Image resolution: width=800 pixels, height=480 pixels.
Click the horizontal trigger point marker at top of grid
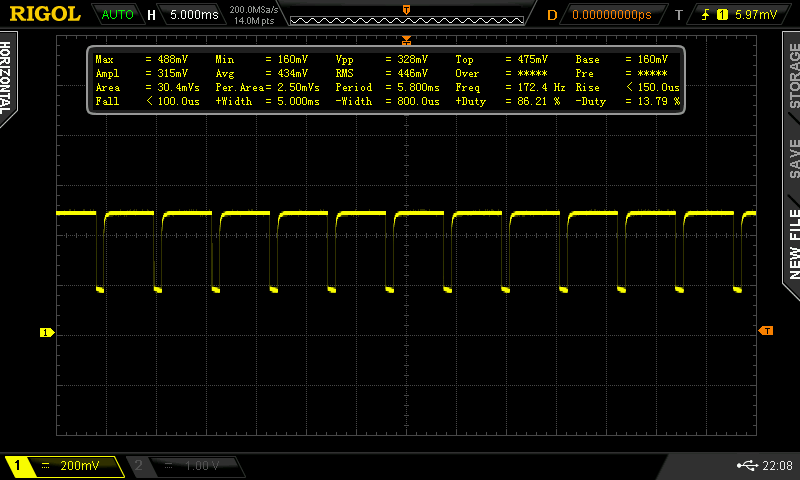tap(406, 40)
